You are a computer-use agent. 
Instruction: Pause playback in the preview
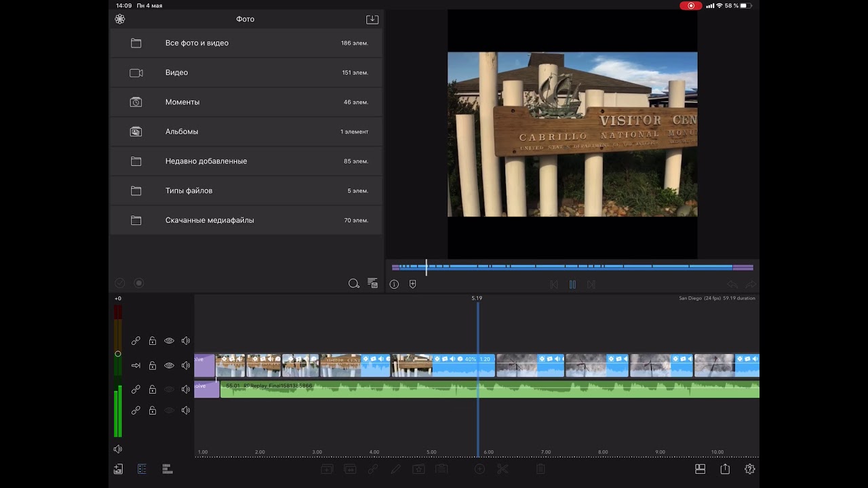click(572, 285)
